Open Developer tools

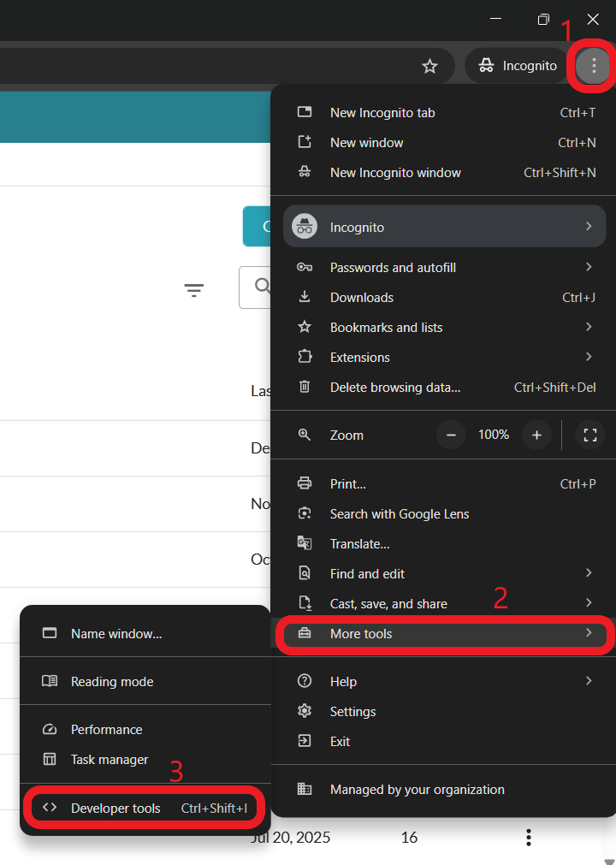coord(145,808)
